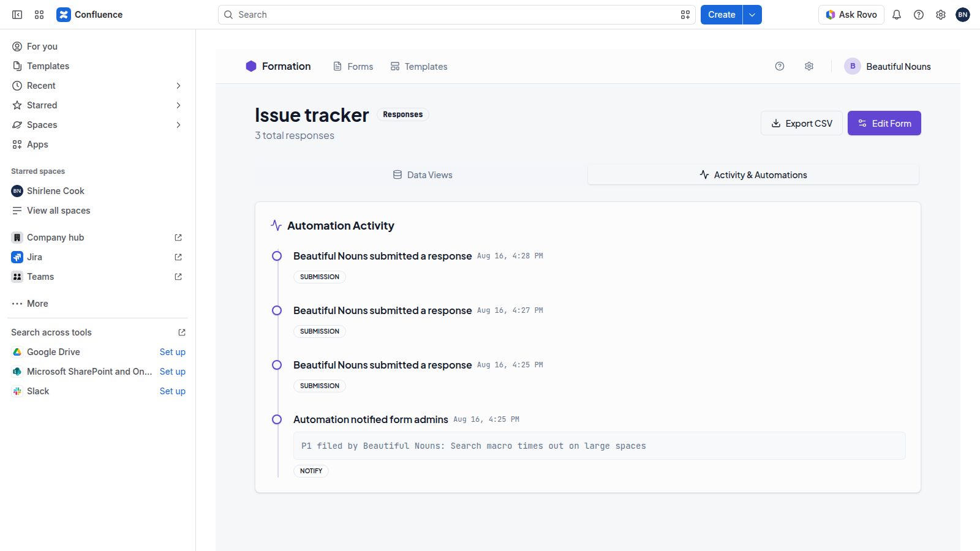Image resolution: width=980 pixels, height=551 pixels.
Task: Click the Create button
Action: click(x=722, y=15)
